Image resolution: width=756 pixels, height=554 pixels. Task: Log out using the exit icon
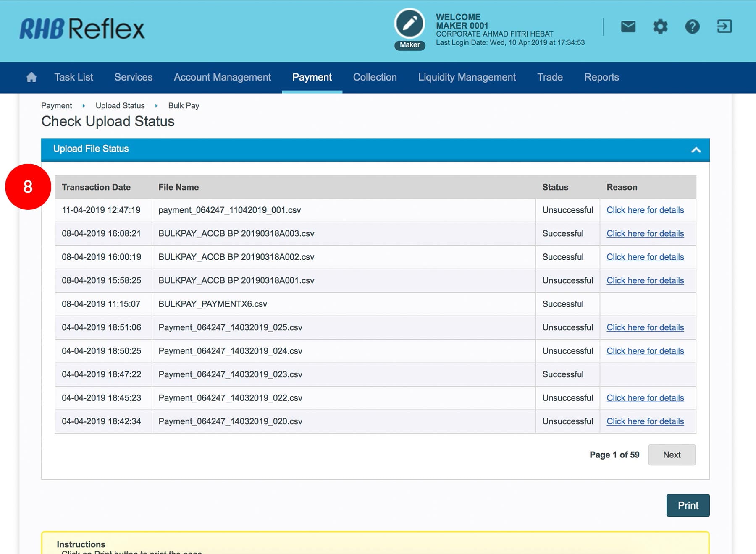click(x=724, y=26)
